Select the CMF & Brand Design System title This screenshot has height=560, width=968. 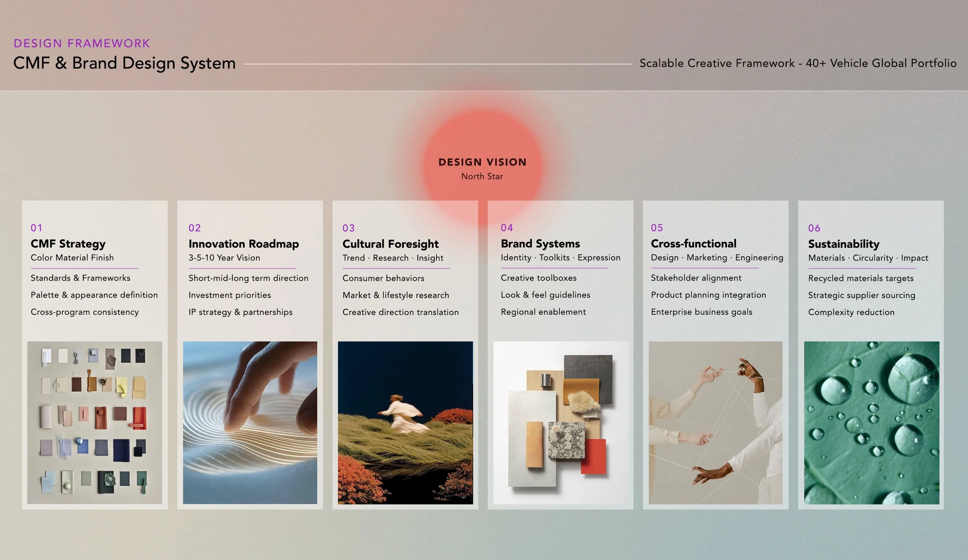click(x=124, y=63)
